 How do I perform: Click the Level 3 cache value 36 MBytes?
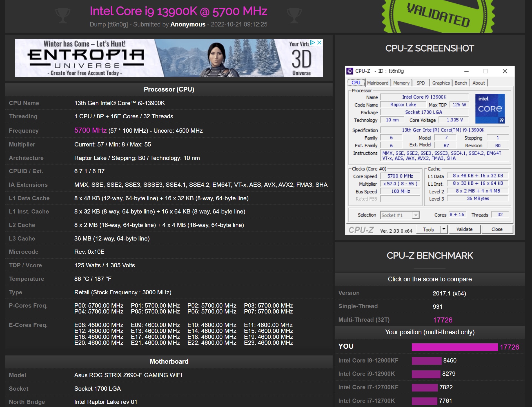pyautogui.click(x=478, y=199)
